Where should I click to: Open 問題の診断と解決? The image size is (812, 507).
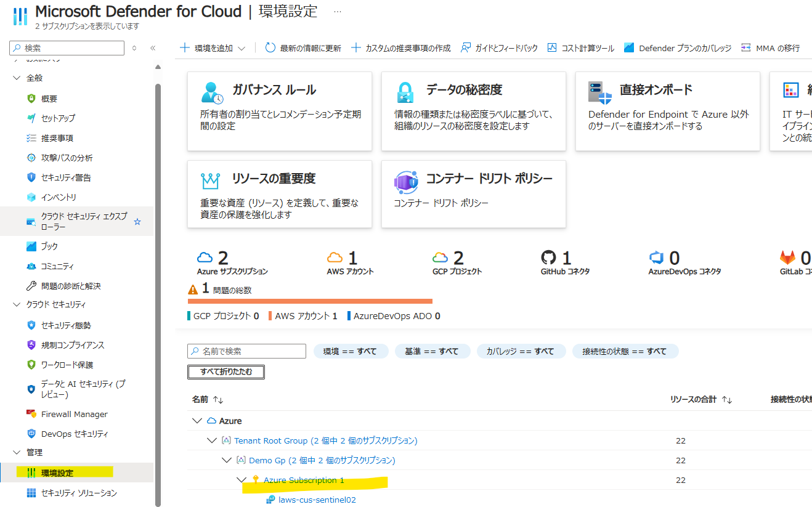tap(70, 286)
